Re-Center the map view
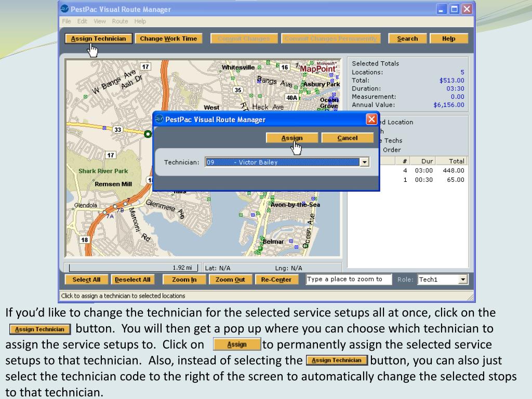This screenshot has width=532, height=399. tap(276, 280)
